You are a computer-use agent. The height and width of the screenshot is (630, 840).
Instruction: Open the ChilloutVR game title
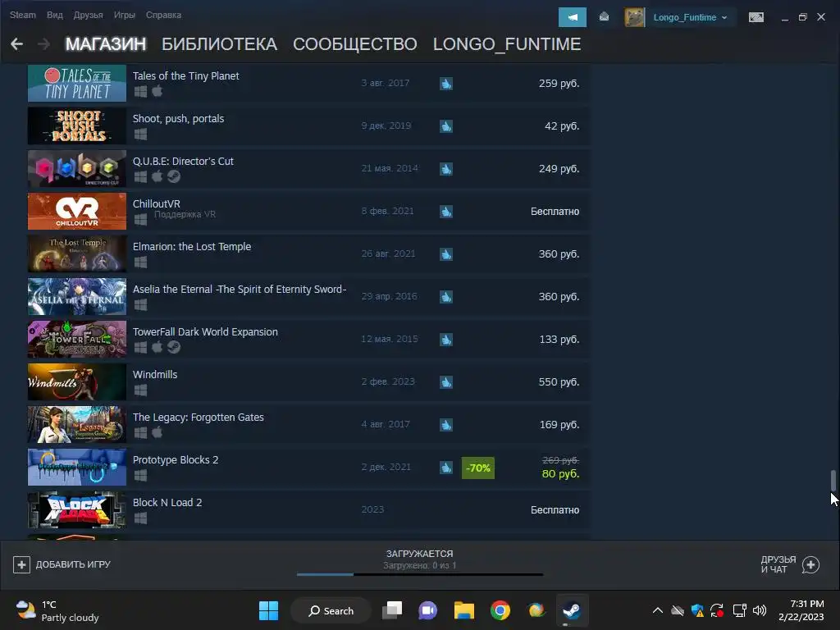click(157, 203)
